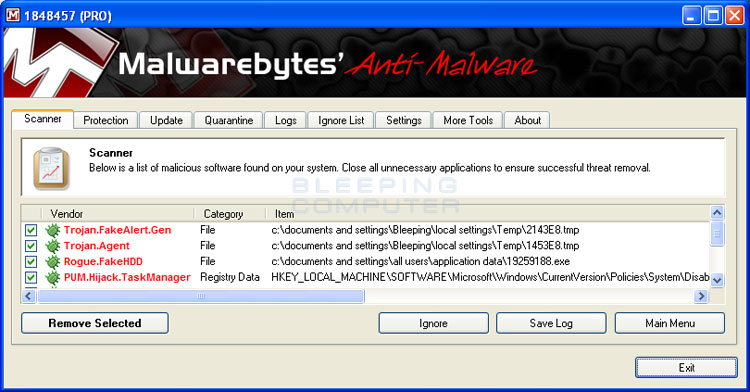Click the horizontal scrollbar thumb
750x392 pixels.
pyautogui.click(x=201, y=296)
